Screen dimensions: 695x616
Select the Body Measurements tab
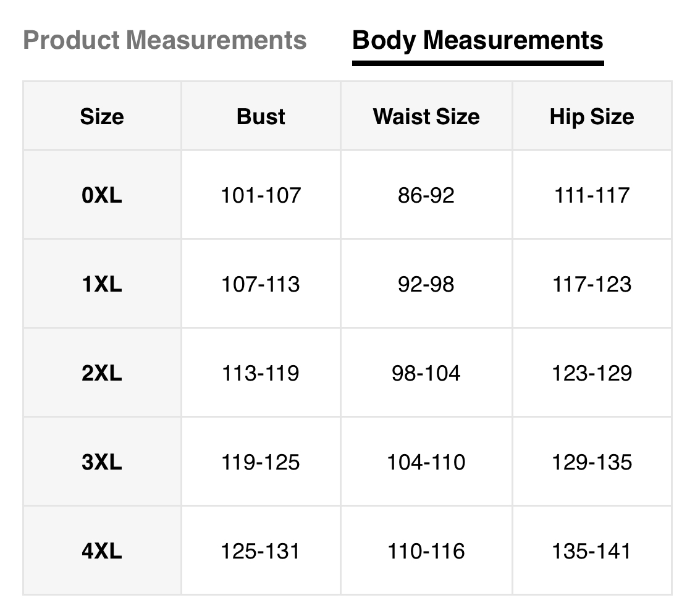(478, 41)
